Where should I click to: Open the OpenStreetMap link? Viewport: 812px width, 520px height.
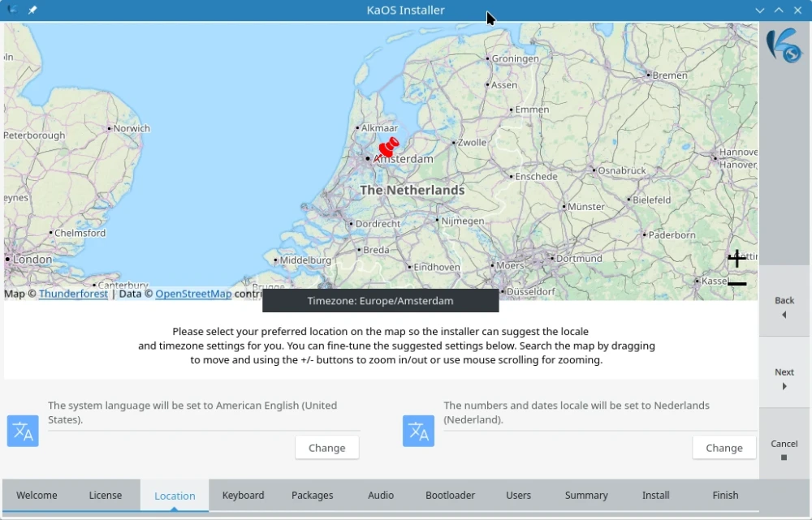click(x=193, y=294)
